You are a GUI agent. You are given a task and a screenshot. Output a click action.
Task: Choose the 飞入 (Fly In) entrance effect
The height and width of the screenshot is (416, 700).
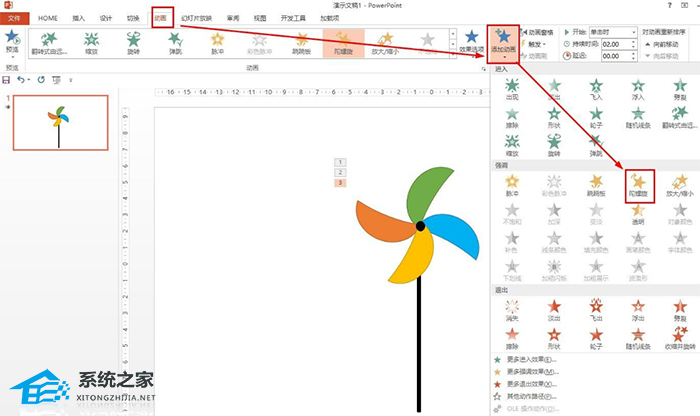click(596, 89)
